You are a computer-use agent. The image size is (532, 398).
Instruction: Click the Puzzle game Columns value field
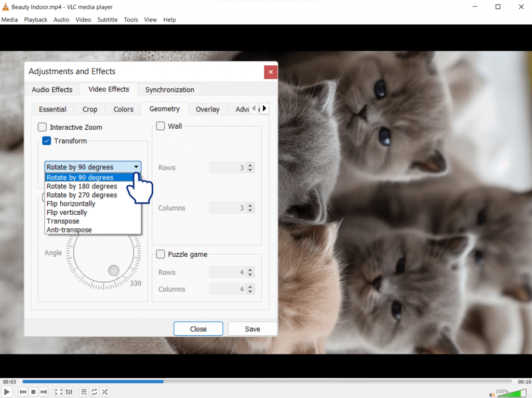(x=228, y=289)
